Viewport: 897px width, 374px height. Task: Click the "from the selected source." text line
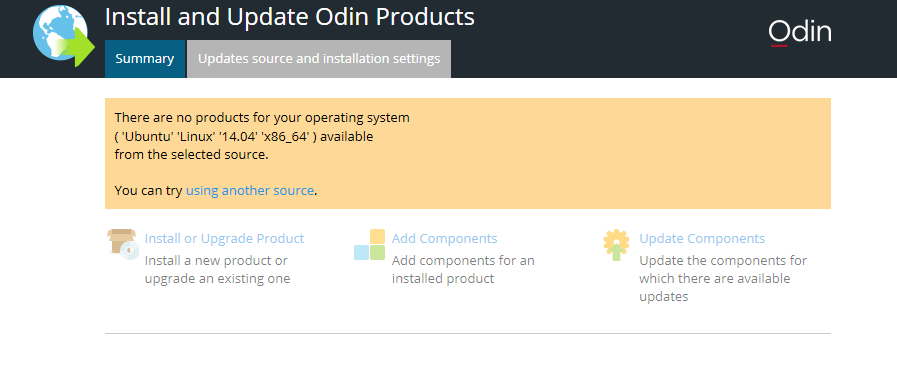pyautogui.click(x=192, y=155)
